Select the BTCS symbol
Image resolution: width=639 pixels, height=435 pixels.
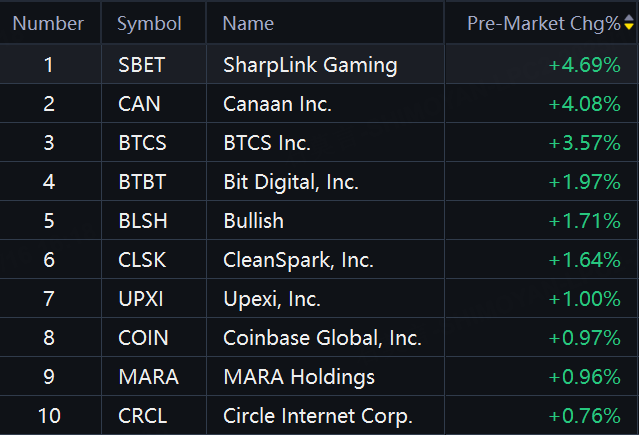click(x=142, y=143)
